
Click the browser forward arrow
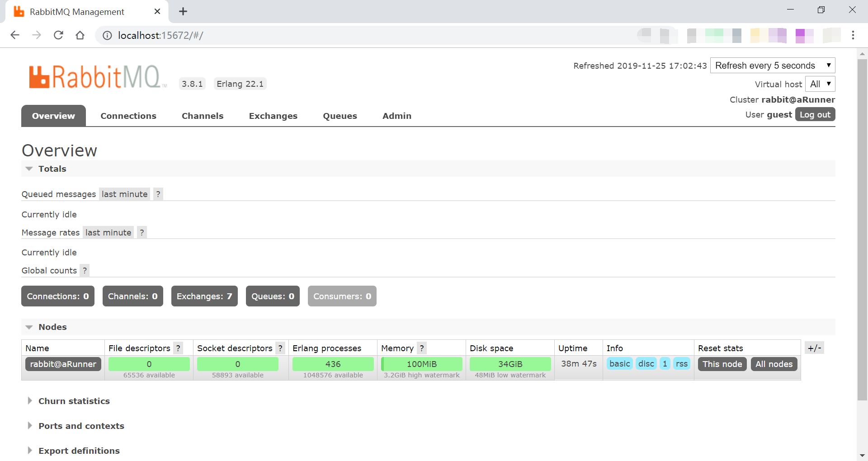[x=37, y=35]
